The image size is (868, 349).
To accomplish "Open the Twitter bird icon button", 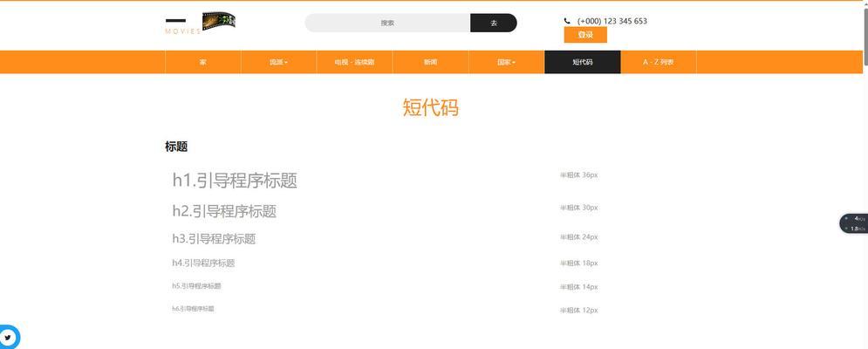I will 8,337.
